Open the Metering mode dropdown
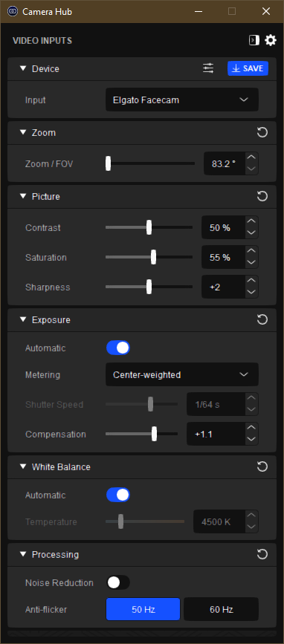 tap(182, 374)
